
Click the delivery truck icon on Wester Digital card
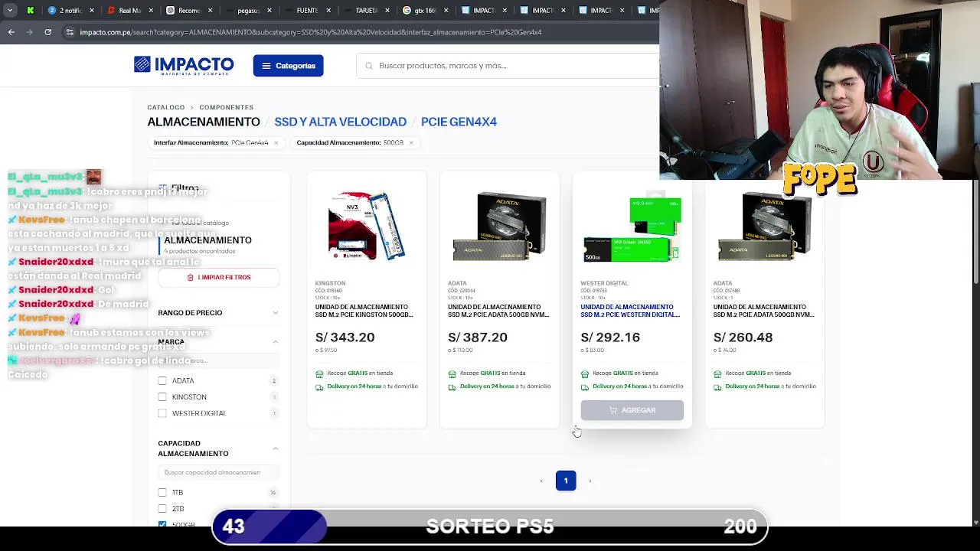click(x=584, y=386)
